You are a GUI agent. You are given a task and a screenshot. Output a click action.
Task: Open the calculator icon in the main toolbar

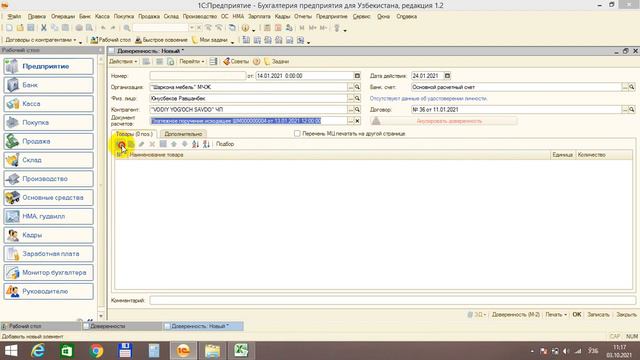coord(267,28)
